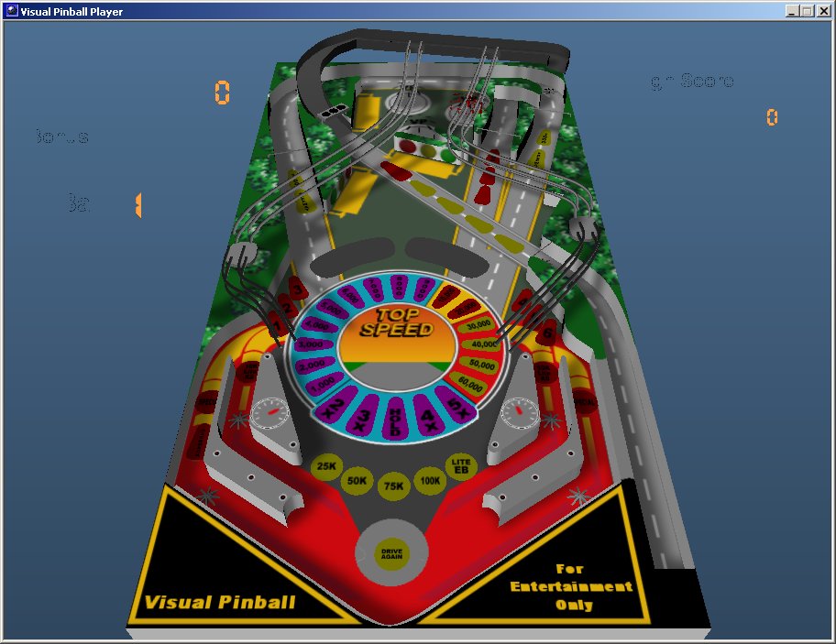Select the HOLD purple bonus segment
The width and height of the screenshot is (836, 644).
tap(395, 415)
